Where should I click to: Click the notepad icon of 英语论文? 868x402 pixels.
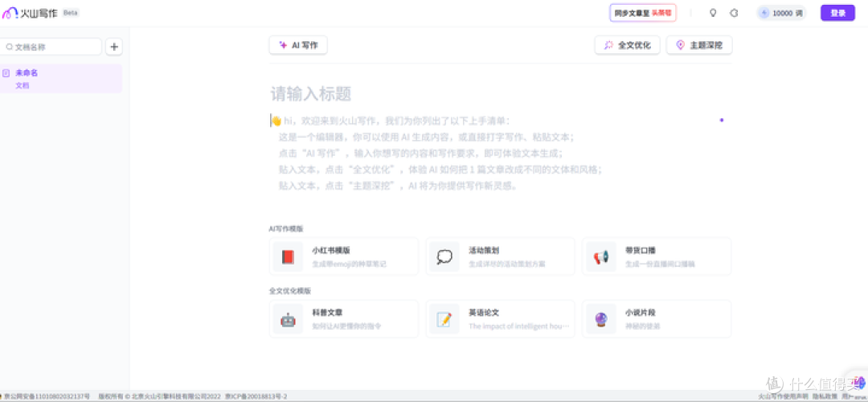coord(444,319)
